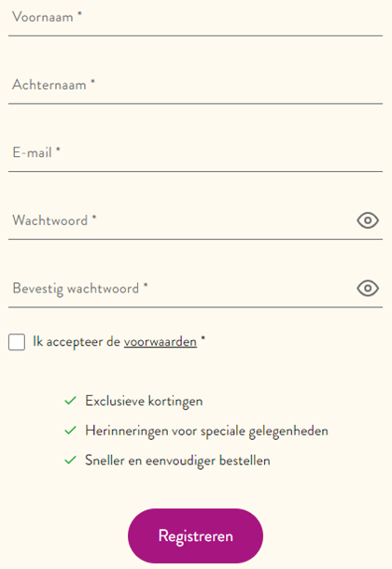
Task: Click the green checkmark beside Exclusieve kortingen
Action: coord(70,401)
